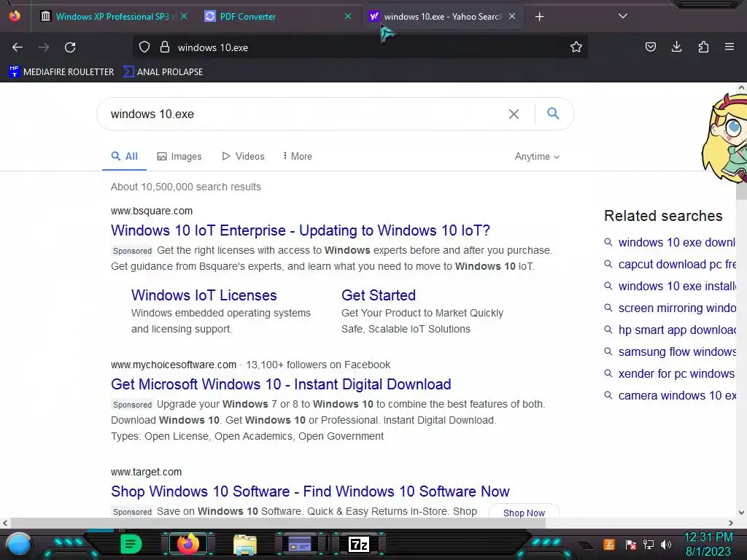Viewport: 747px width, 560px height.
Task: Close the PDF Converter tab
Action: [x=348, y=16]
